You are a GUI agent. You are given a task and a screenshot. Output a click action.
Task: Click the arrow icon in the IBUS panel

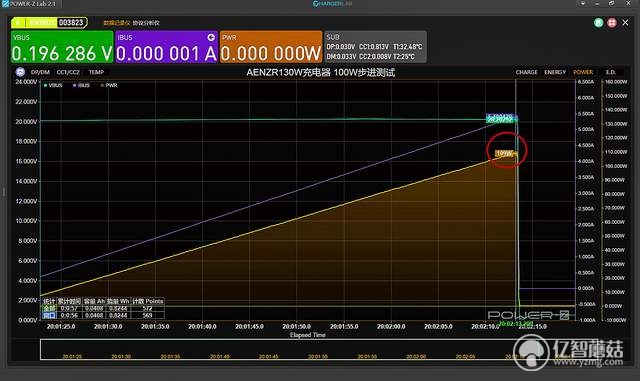(211, 37)
